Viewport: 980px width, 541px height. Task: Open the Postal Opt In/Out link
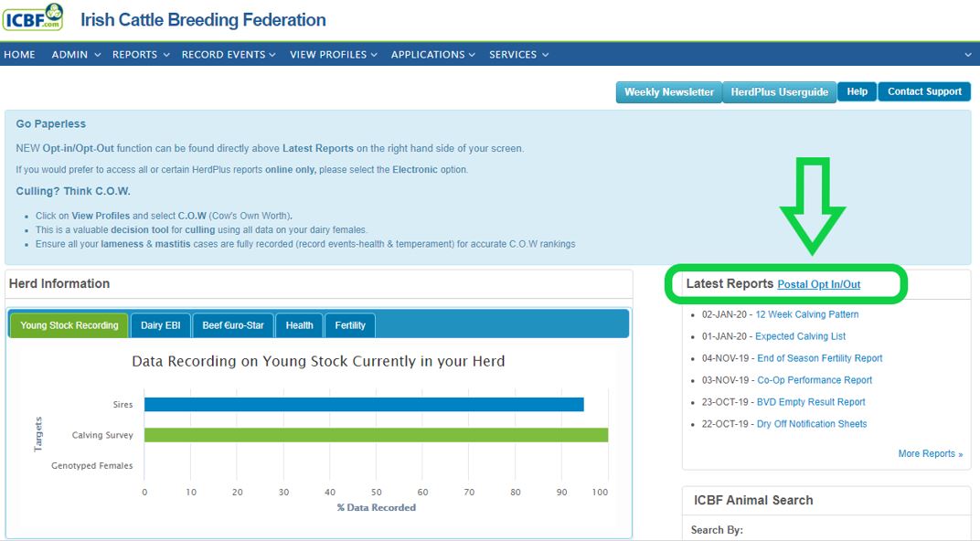click(819, 284)
